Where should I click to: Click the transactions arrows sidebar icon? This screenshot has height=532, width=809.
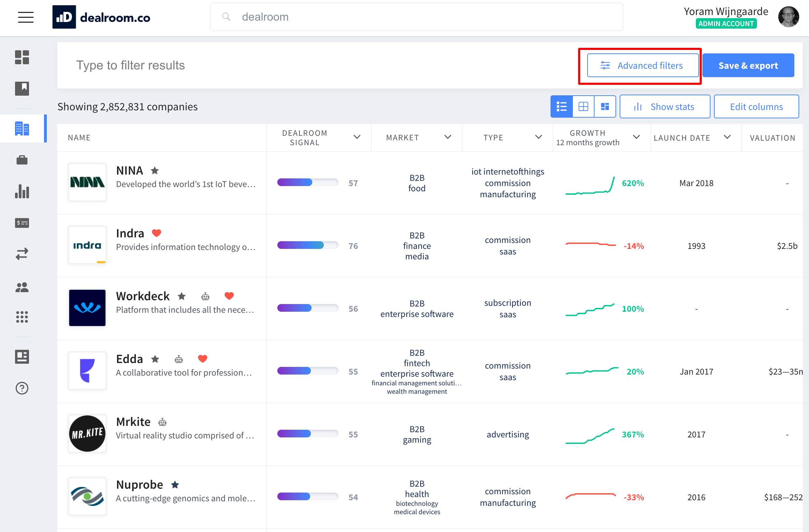click(x=22, y=254)
